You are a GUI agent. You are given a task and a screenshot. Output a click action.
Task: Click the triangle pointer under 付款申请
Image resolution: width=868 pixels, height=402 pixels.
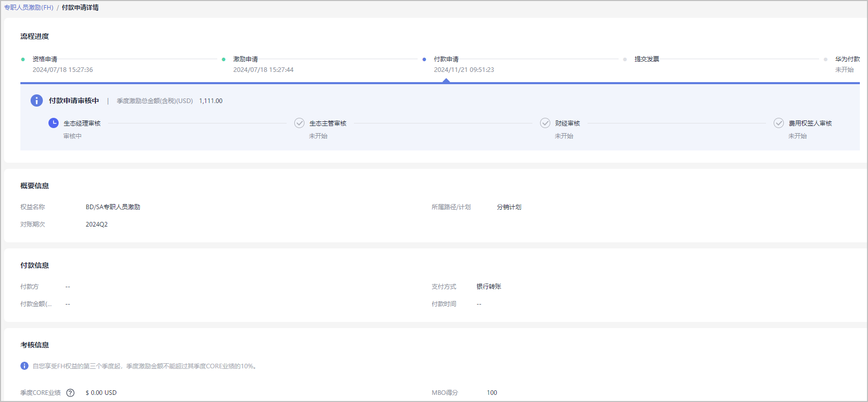[x=446, y=81]
